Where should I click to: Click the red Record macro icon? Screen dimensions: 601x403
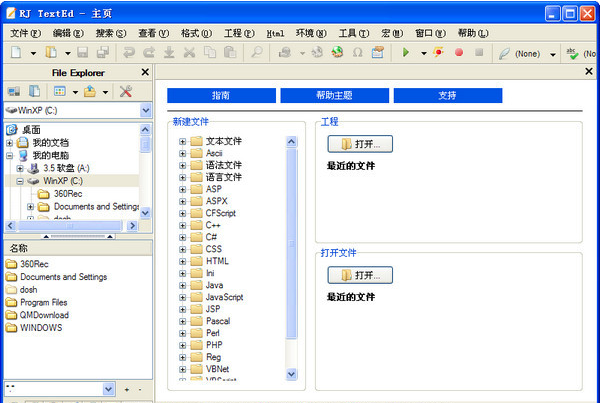click(x=459, y=52)
